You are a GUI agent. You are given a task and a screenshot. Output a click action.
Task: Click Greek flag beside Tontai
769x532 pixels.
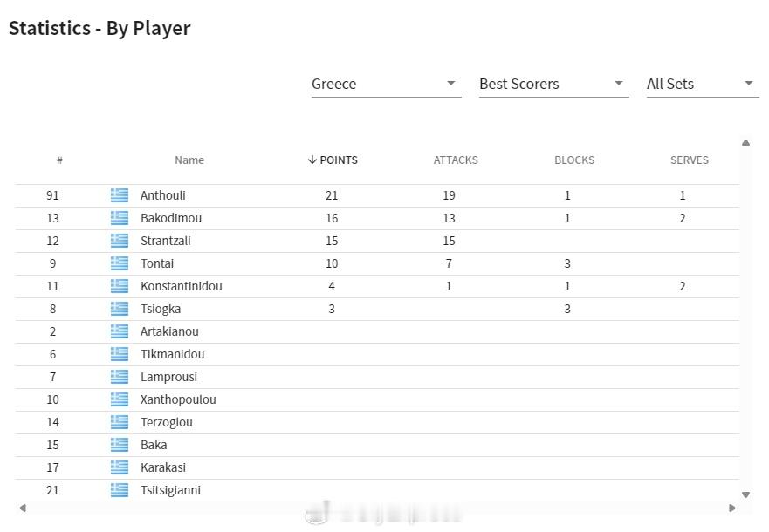tap(120, 263)
